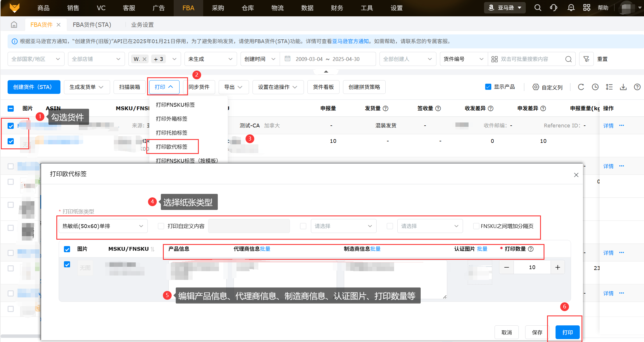The height and width of the screenshot is (342, 644).
Task: Expand the 热敏纸(50x60)单排 paper type dropdown
Action: tap(103, 226)
